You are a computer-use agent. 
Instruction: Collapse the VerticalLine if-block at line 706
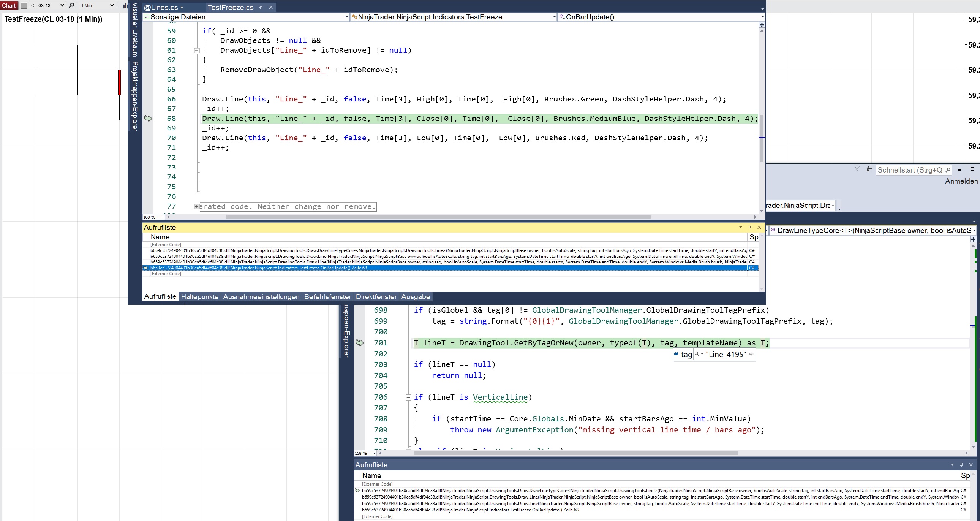pyautogui.click(x=408, y=397)
